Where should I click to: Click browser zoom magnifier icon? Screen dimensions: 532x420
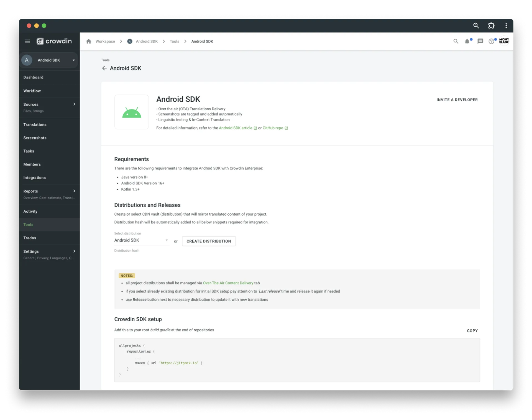point(476,26)
